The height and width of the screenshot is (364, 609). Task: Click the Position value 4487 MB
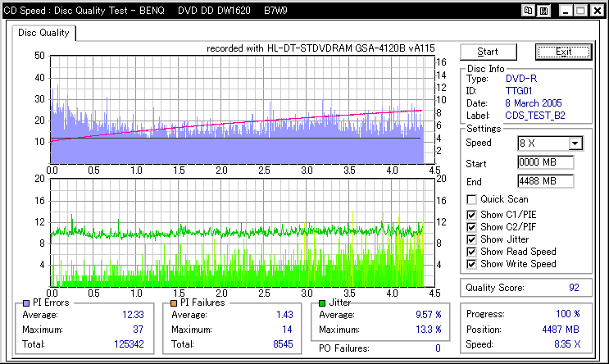pos(561,330)
